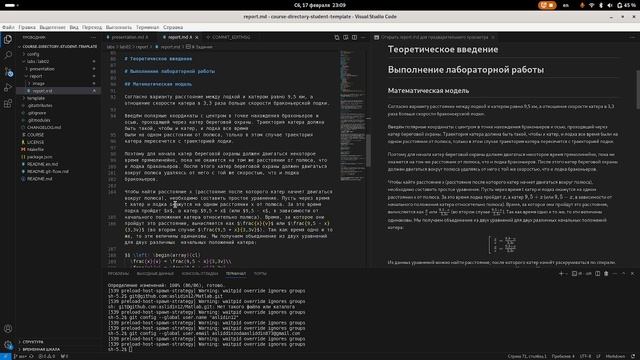Click the open preview to the side icon
Viewport: 640px width, 360px height.
(x=346, y=37)
